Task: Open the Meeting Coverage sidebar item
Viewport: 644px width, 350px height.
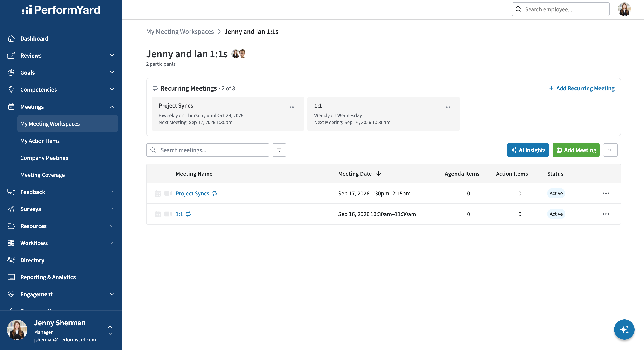Action: (x=43, y=175)
